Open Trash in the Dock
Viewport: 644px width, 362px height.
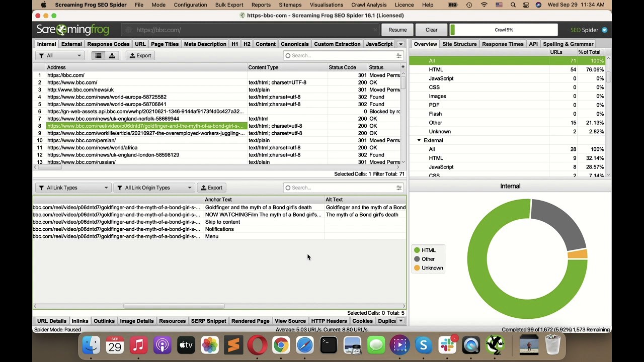point(552,345)
